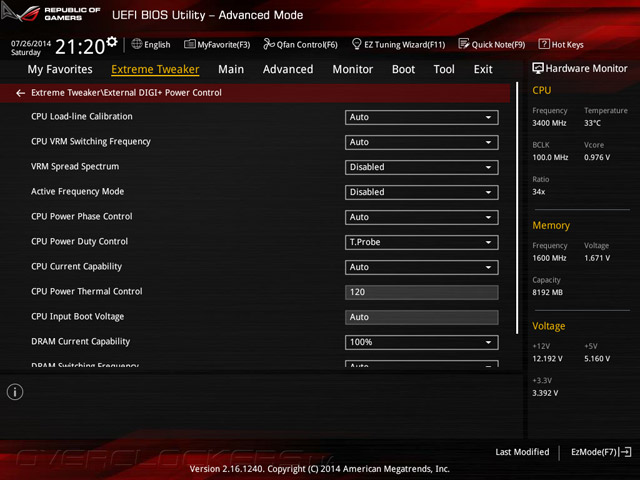This screenshot has width=640, height=480.
Task: Select CPU Power Duty Control label
Action: click(x=80, y=242)
